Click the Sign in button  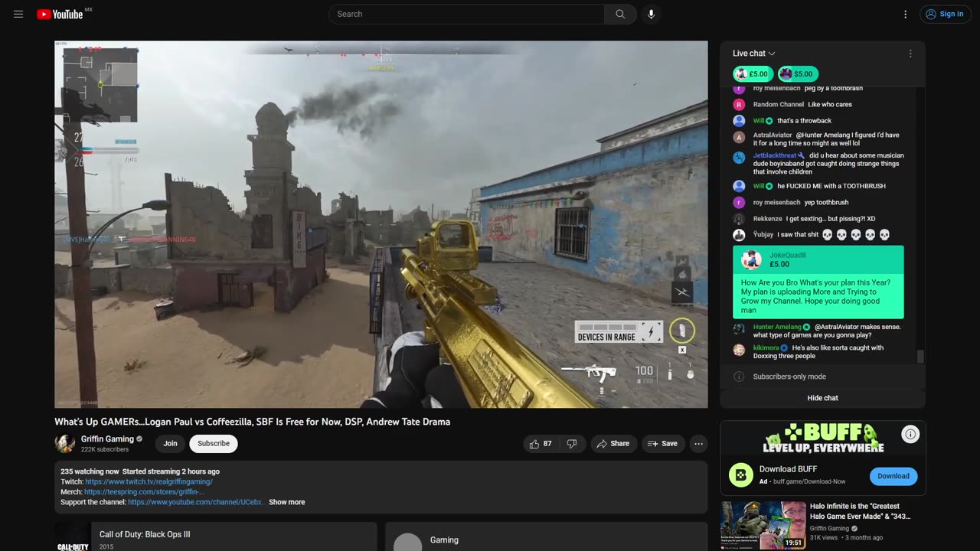point(944,14)
